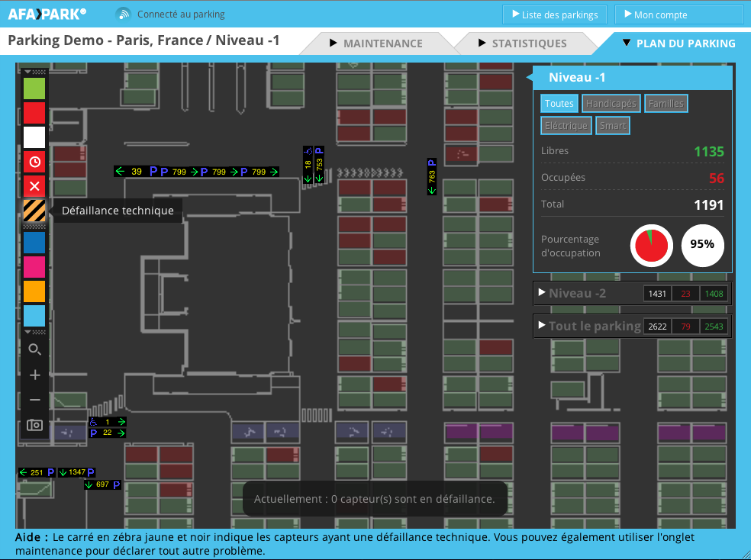Open Mon compte
The image size is (751, 560).
click(x=678, y=14)
